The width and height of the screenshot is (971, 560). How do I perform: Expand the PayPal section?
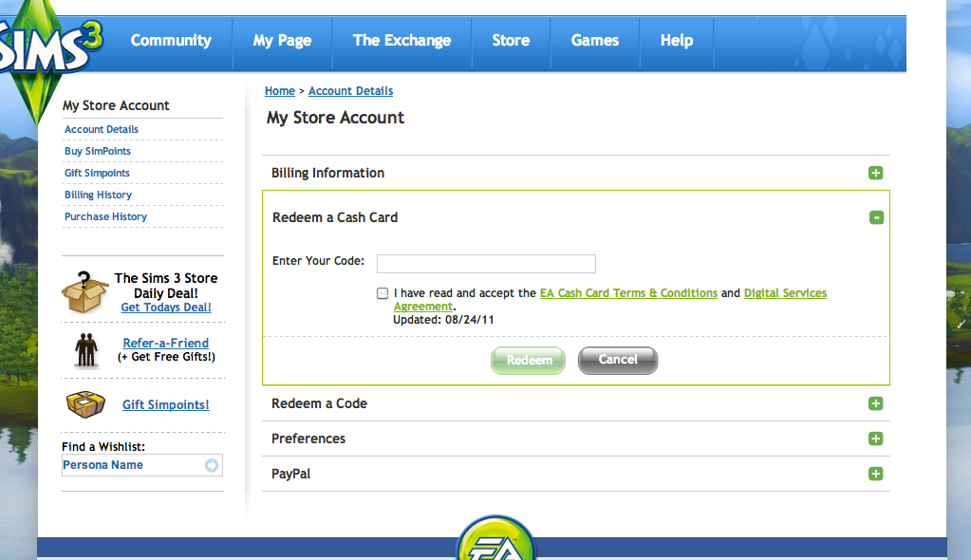click(876, 474)
